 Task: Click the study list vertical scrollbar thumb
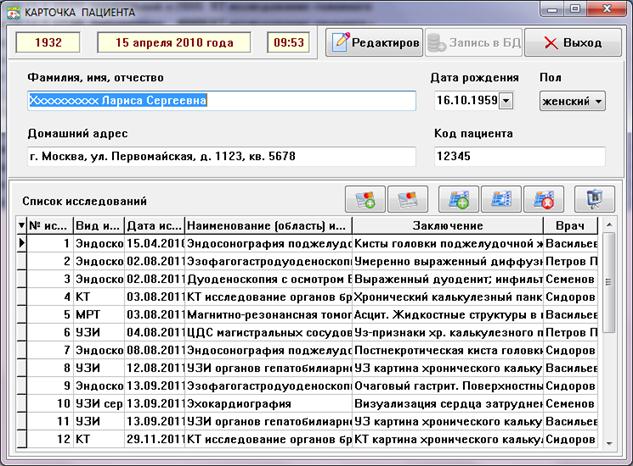coord(609,282)
